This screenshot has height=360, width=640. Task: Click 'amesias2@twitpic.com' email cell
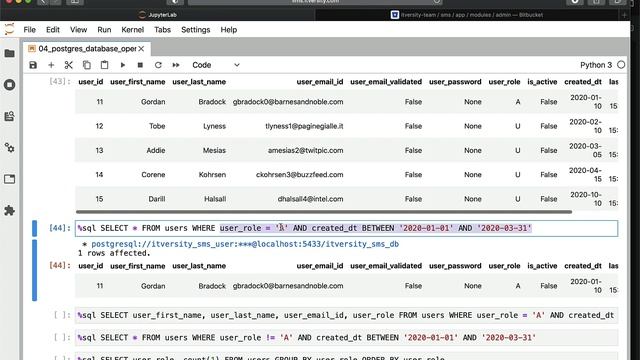pyautogui.click(x=305, y=150)
